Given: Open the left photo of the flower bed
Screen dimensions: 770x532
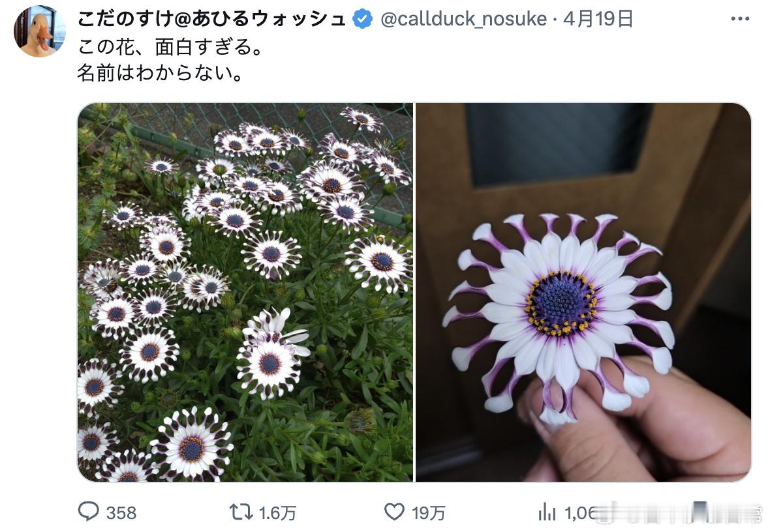Looking at the screenshot, I should pos(245,292).
